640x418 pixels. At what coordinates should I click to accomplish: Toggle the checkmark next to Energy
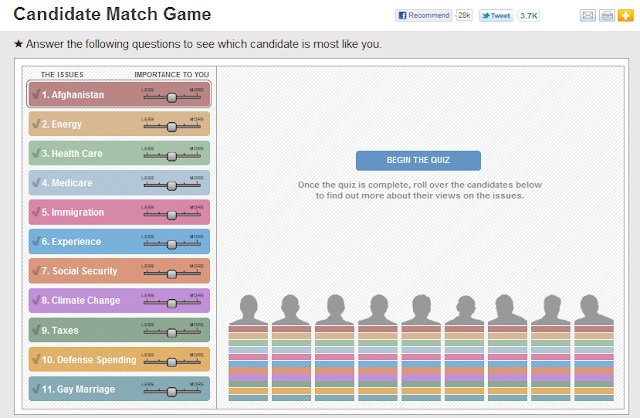pyautogui.click(x=35, y=125)
